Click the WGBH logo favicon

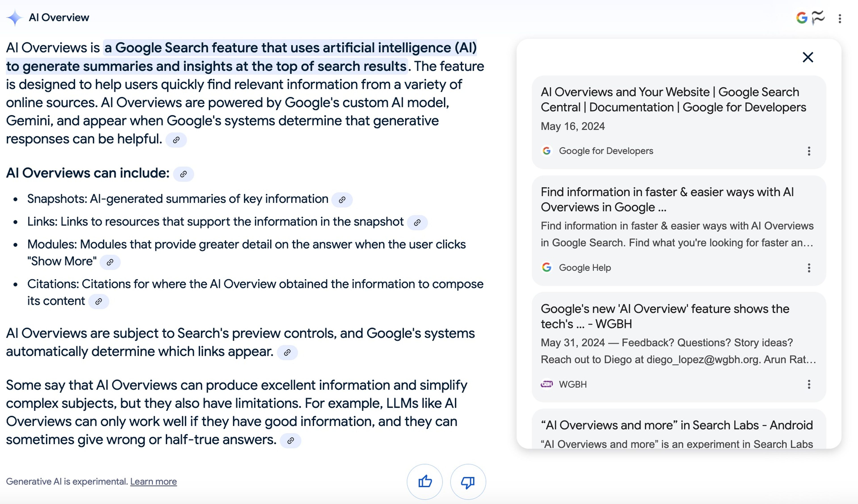coord(547,384)
